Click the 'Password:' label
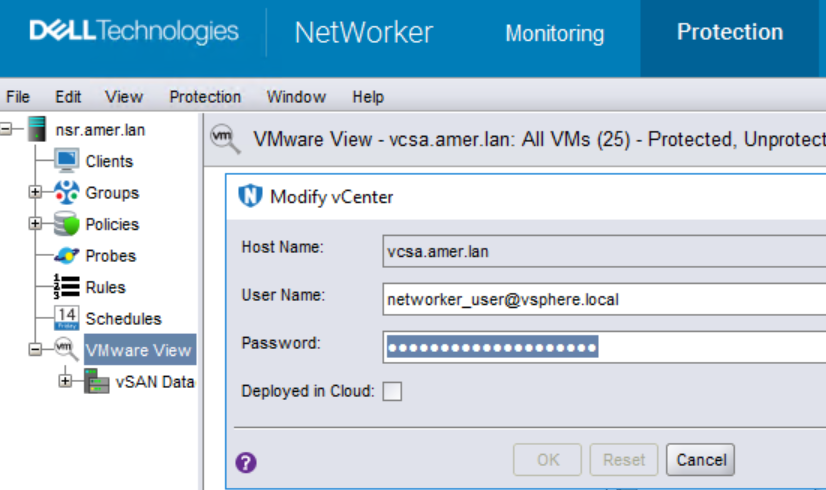 click(x=281, y=343)
